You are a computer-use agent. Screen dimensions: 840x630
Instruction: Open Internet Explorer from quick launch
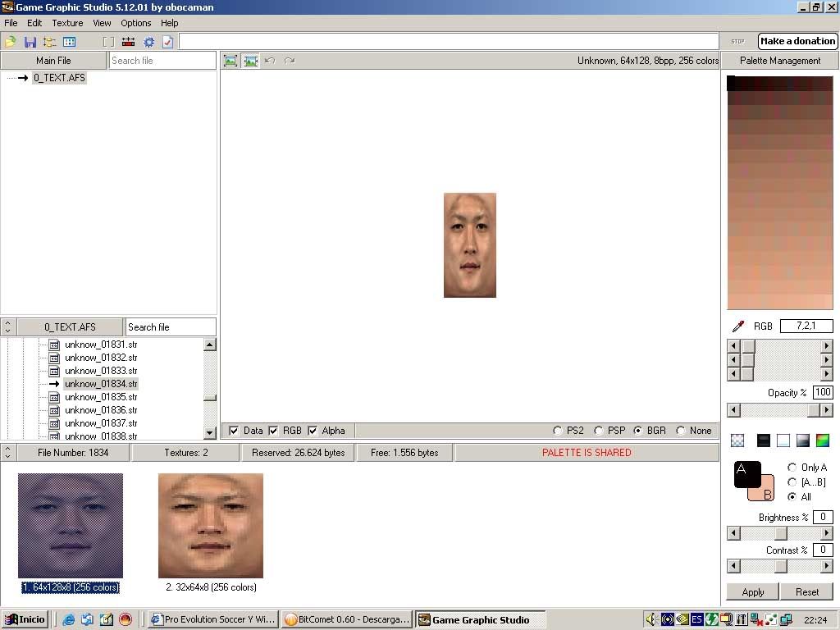tap(69, 620)
